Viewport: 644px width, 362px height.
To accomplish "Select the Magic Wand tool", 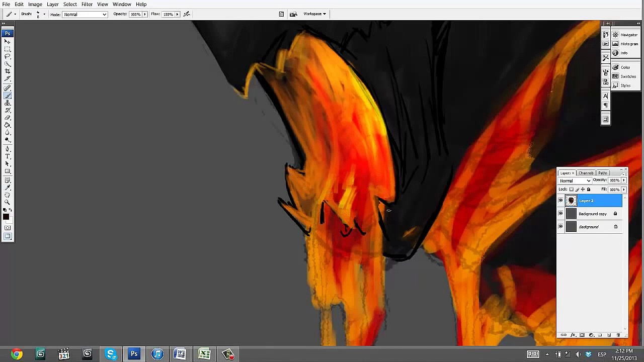I will (x=8, y=63).
